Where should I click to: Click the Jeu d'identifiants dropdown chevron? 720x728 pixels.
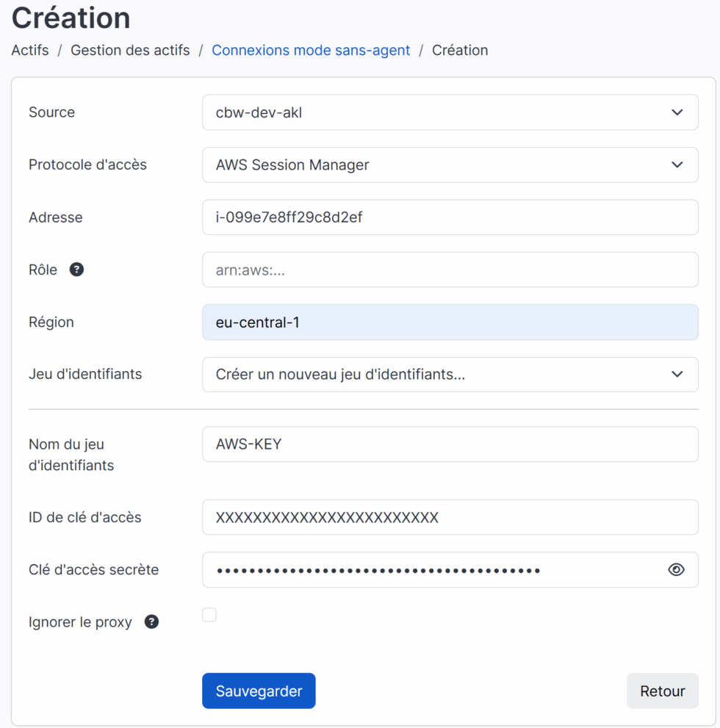(677, 375)
